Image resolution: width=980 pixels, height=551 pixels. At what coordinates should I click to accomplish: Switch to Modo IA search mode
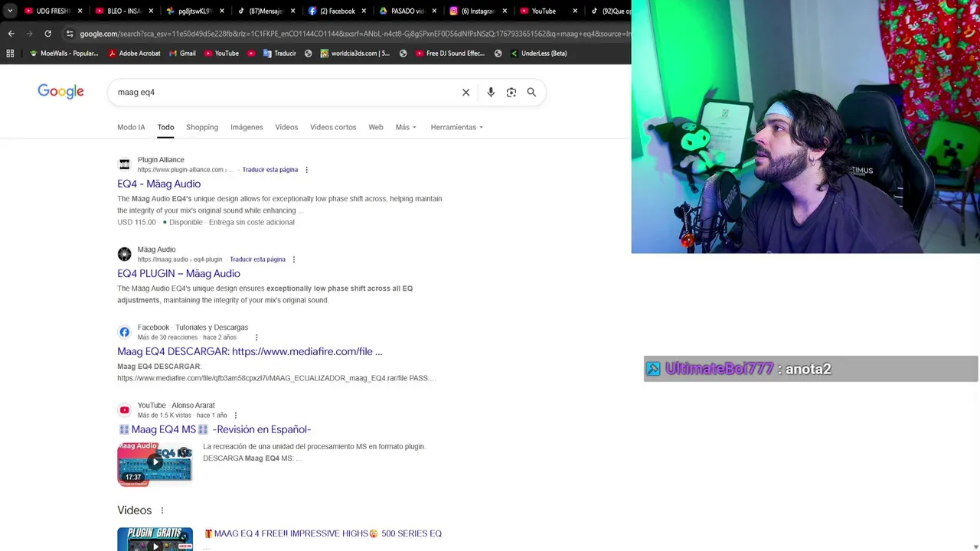[131, 127]
